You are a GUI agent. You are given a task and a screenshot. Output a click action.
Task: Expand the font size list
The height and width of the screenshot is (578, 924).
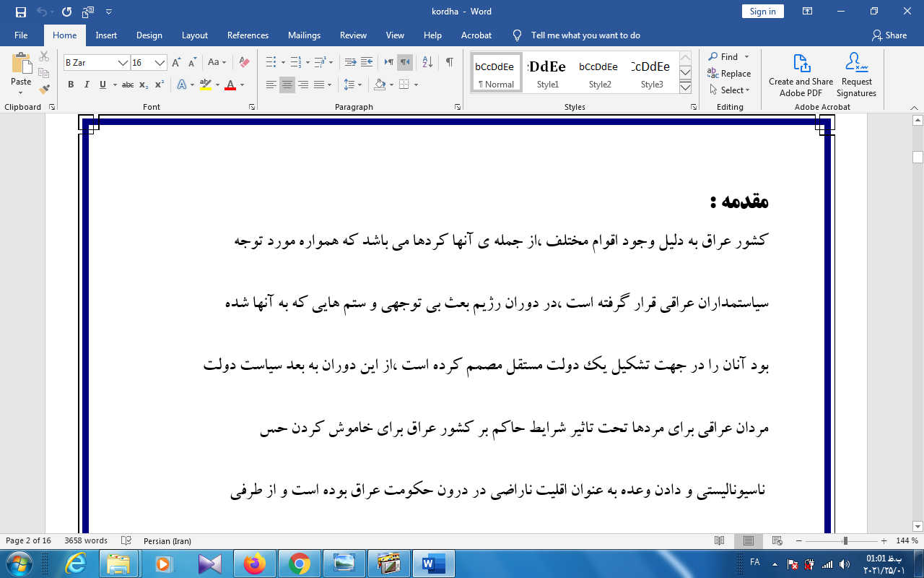click(x=160, y=63)
